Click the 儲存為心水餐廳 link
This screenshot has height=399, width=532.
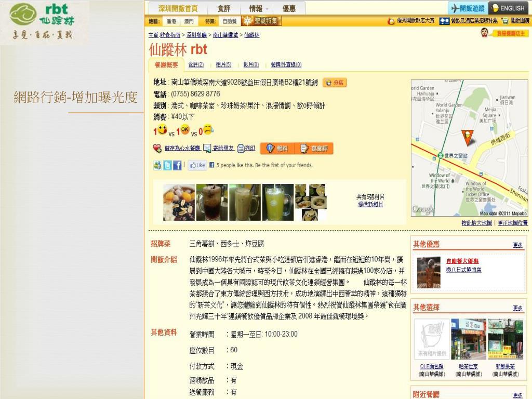pos(182,148)
